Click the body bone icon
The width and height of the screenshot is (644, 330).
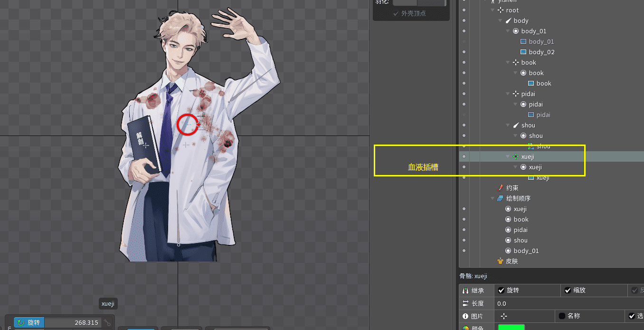pos(508,21)
